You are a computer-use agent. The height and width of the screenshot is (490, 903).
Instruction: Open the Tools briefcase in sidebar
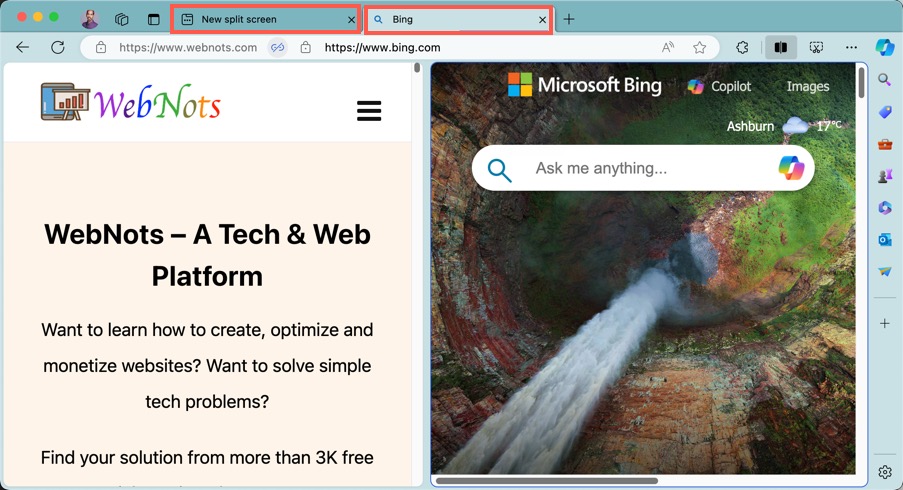point(885,144)
